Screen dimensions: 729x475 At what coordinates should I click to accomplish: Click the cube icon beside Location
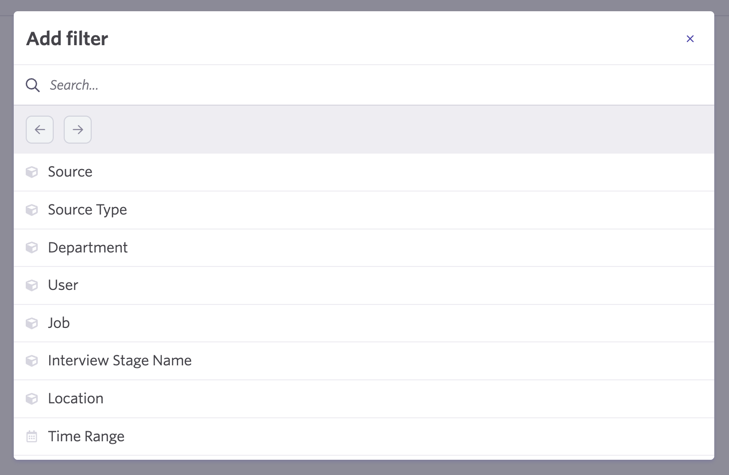coord(32,399)
